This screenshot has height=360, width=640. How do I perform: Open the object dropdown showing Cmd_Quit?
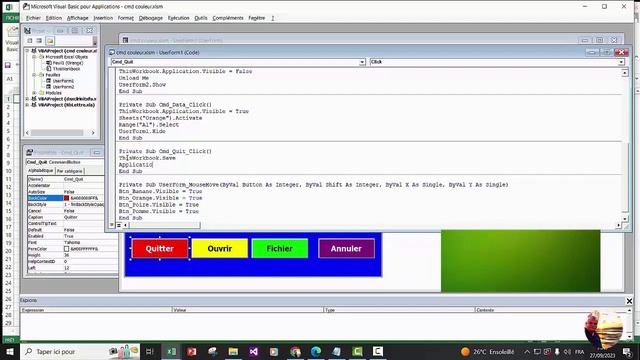click(362, 62)
